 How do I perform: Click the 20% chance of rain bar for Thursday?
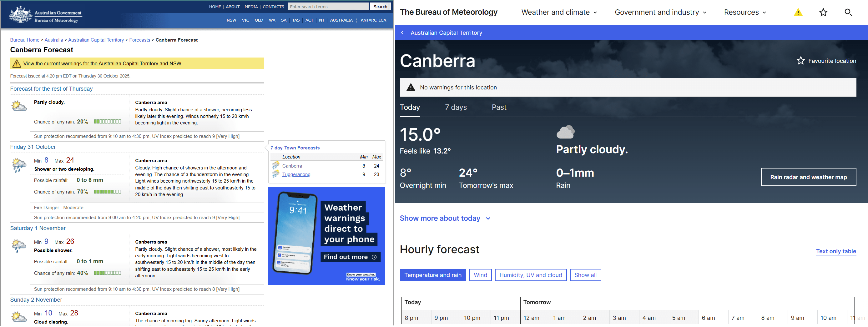(108, 122)
